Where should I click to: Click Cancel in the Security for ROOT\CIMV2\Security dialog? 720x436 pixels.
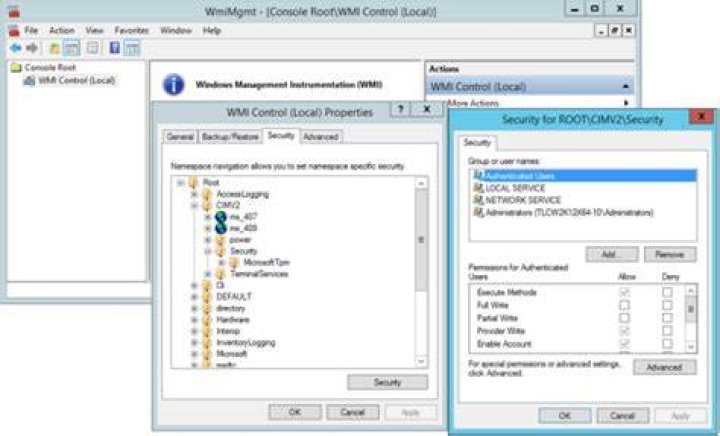pos(623,416)
